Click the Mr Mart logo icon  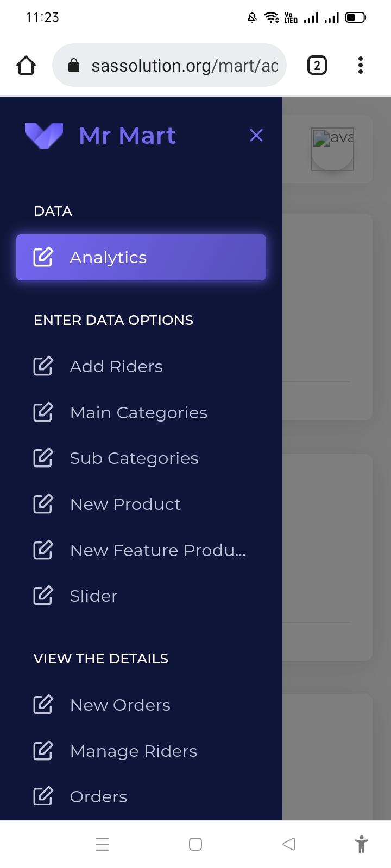(44, 136)
